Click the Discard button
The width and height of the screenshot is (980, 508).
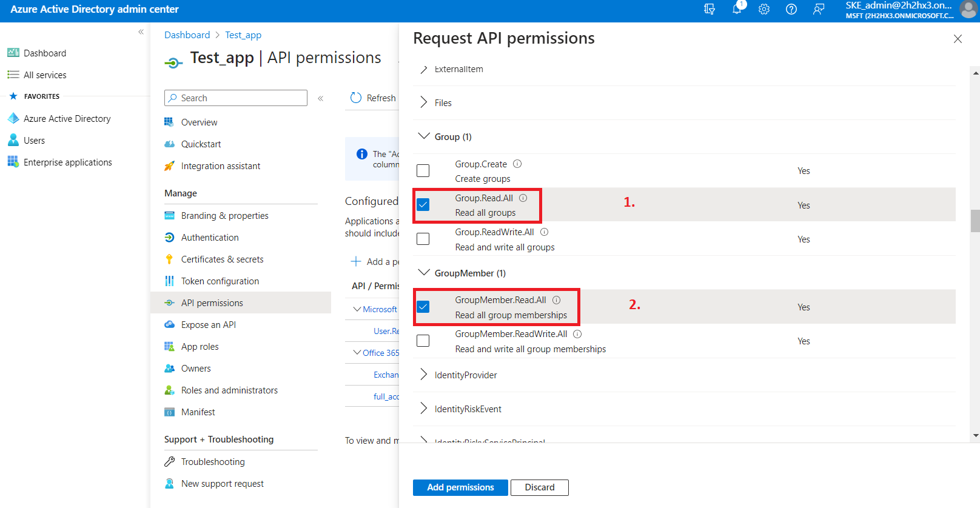(539, 487)
